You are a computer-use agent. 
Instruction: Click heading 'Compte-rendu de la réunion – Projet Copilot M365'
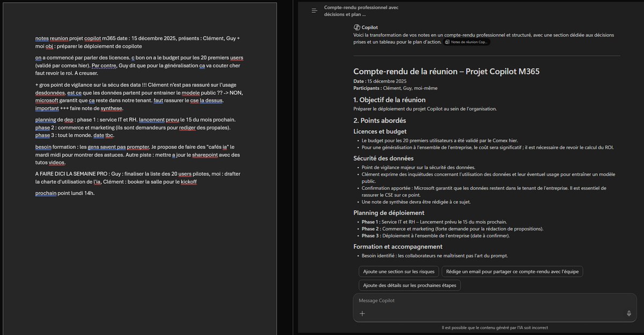(x=447, y=71)
